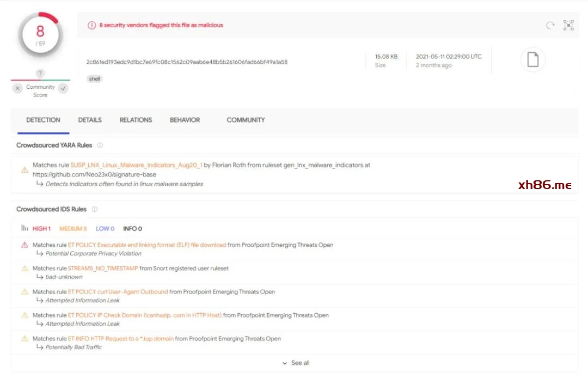
Task: Click the 8/59 detection score gauge
Action: click(x=40, y=35)
